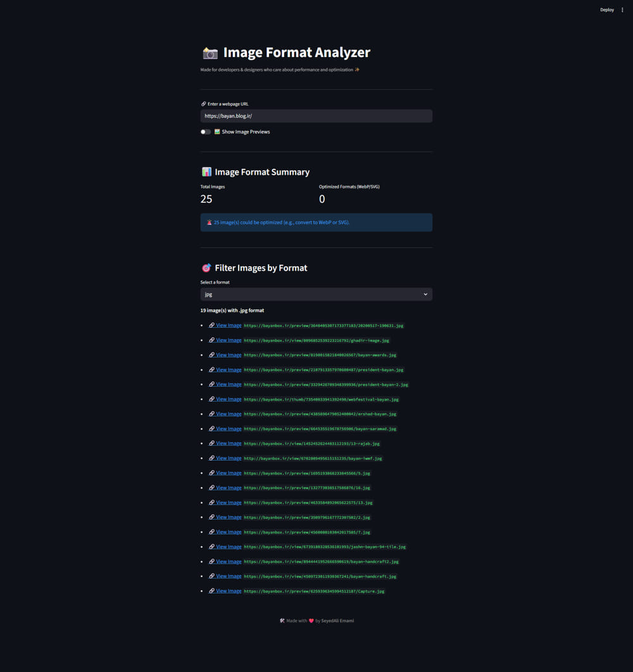Click the URL text ending in ershad-bayan.jpg
633x672 pixels.
(x=320, y=414)
